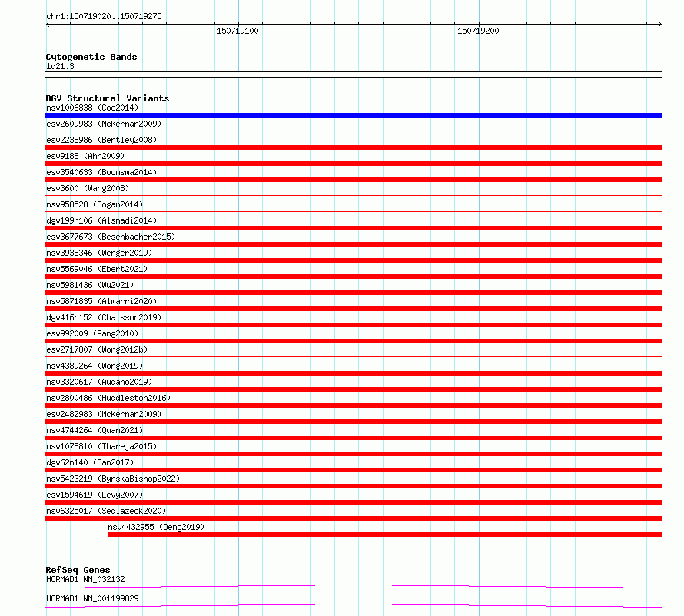Click the chr1:150719020..150719275 coordinate label
The height and width of the screenshot is (616, 684).
(x=104, y=16)
